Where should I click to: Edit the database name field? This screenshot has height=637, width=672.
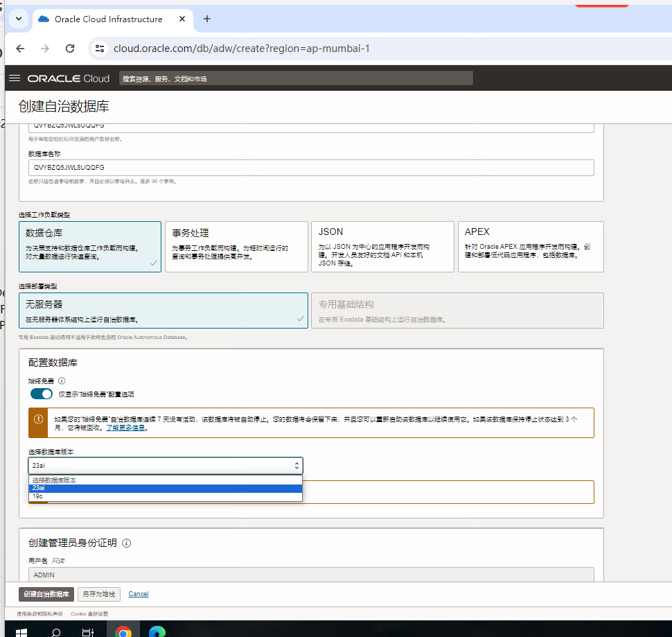pos(311,168)
